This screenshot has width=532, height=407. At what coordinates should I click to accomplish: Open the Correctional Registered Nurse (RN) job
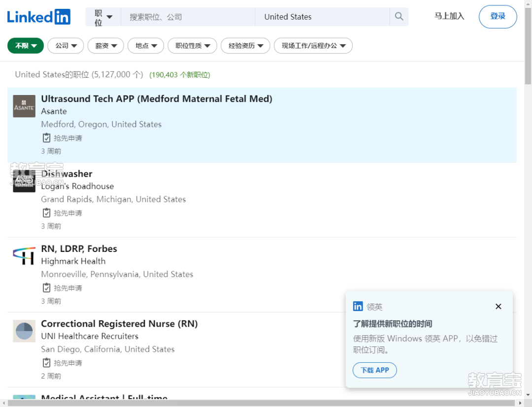pos(119,324)
